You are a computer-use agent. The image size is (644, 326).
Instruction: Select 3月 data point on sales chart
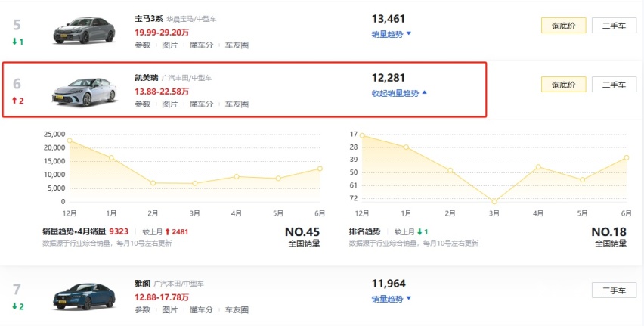pyautogui.click(x=195, y=183)
